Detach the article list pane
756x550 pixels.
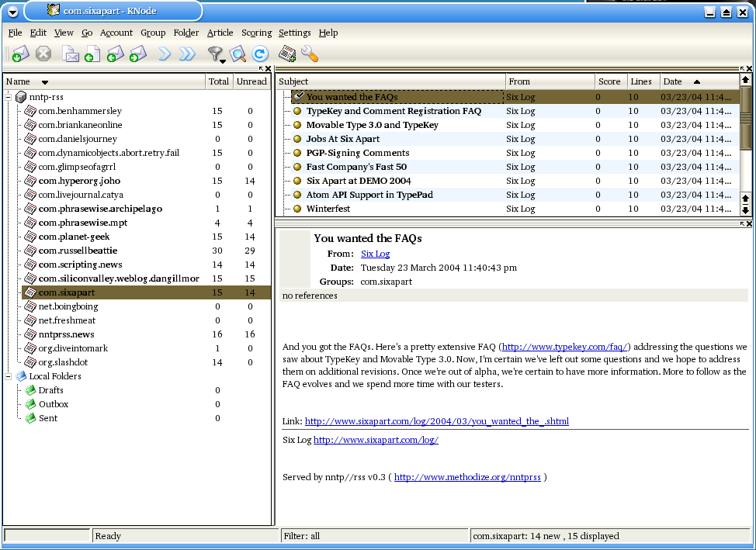(x=743, y=69)
